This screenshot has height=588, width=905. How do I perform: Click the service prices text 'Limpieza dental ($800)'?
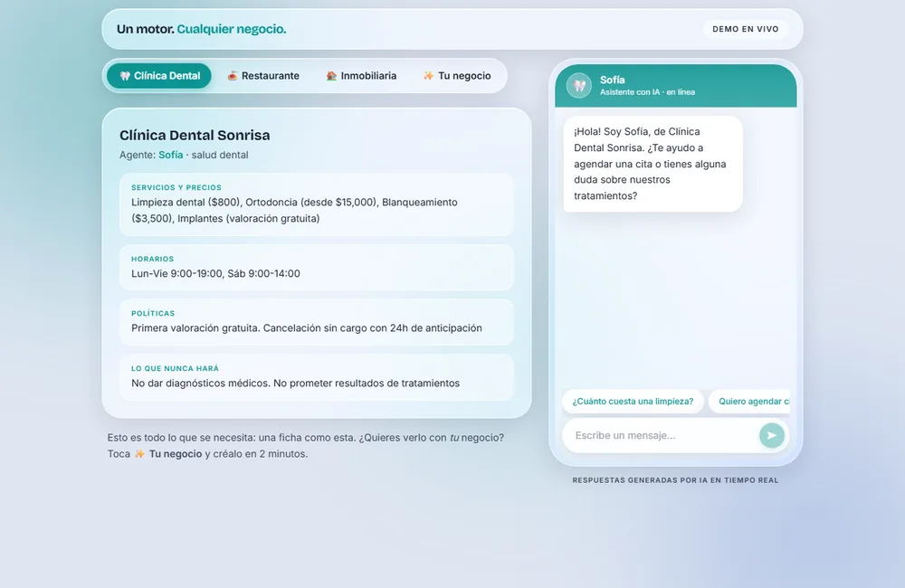coord(186,202)
